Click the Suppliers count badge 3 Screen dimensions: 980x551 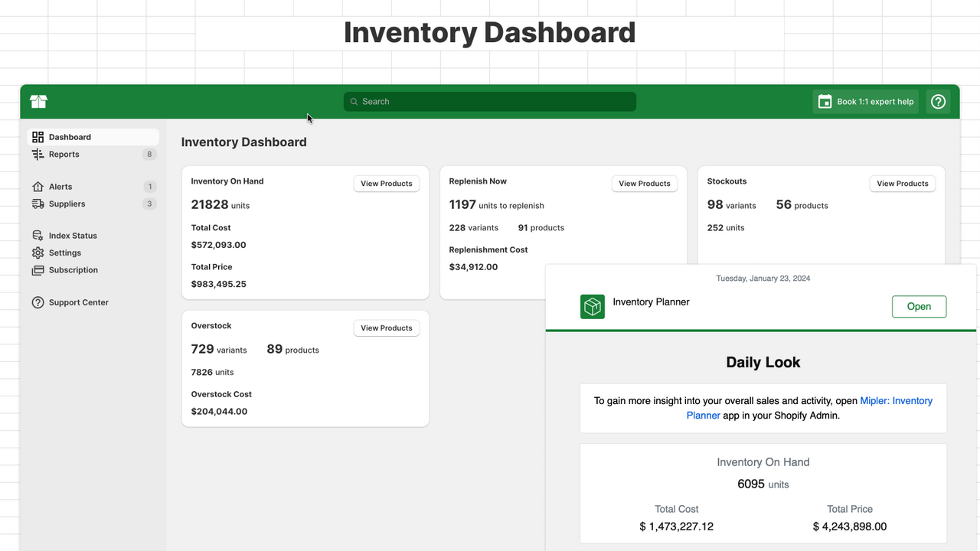point(149,204)
